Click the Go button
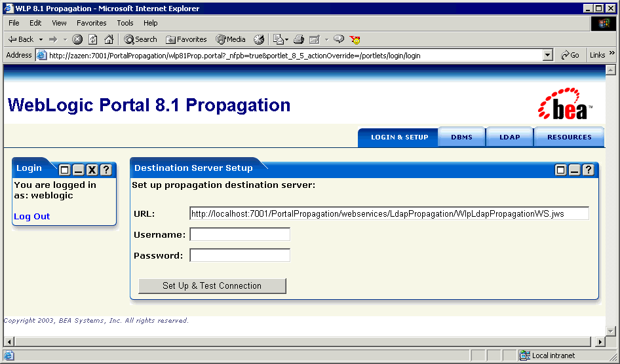This screenshot has height=364, width=620. coord(570,55)
